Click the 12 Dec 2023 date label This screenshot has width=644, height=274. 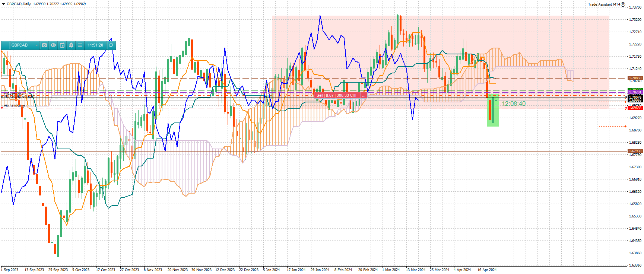(225, 270)
